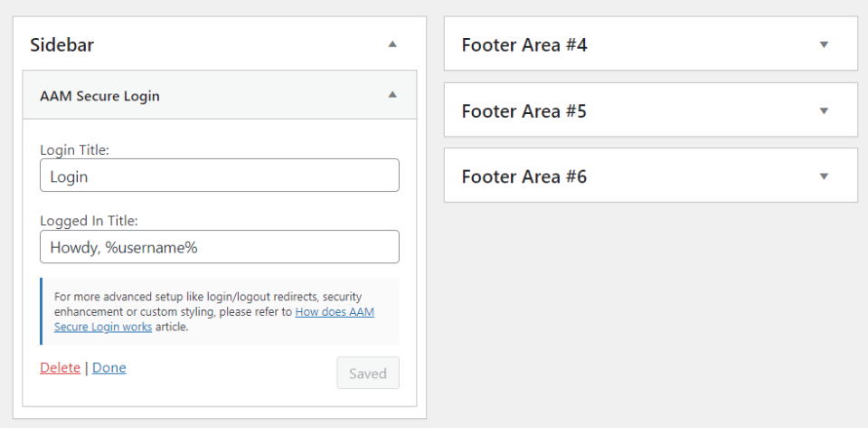
Task: Click the AAM Secure Login widget title
Action: (100, 95)
